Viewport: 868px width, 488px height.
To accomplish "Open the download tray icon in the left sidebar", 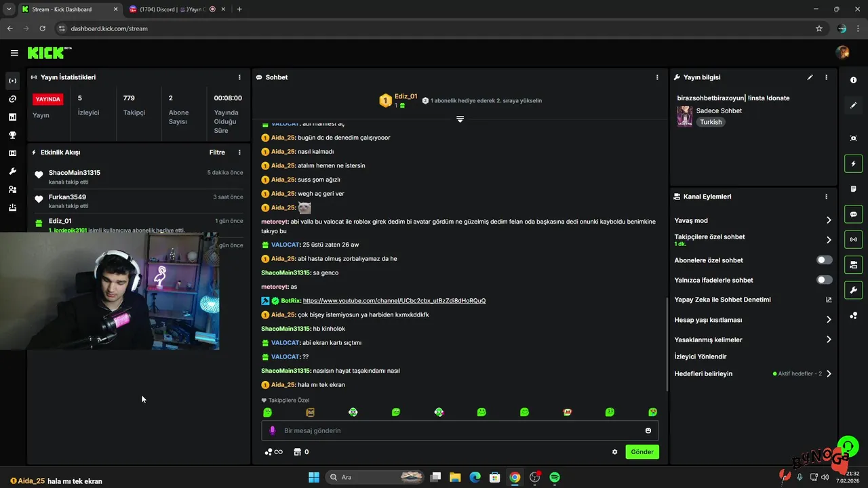I will click(x=12, y=207).
